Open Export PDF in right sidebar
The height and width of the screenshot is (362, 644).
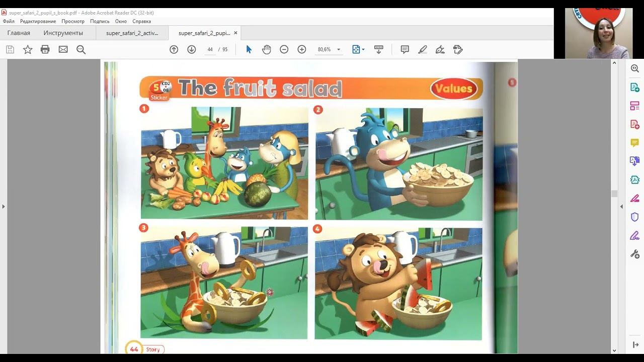tap(635, 87)
